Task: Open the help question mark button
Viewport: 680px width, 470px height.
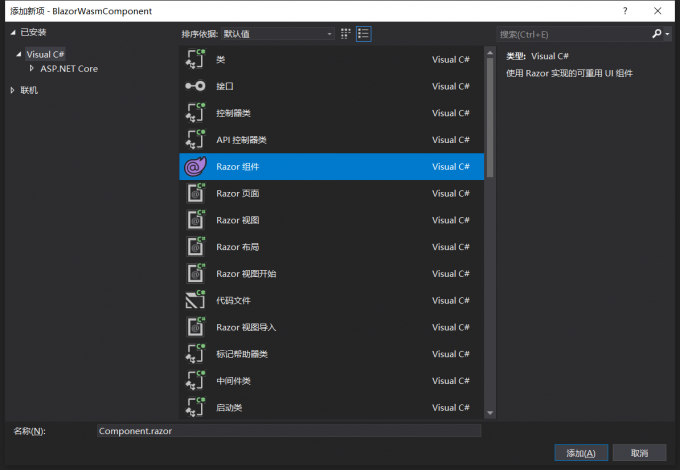Action: click(x=625, y=11)
